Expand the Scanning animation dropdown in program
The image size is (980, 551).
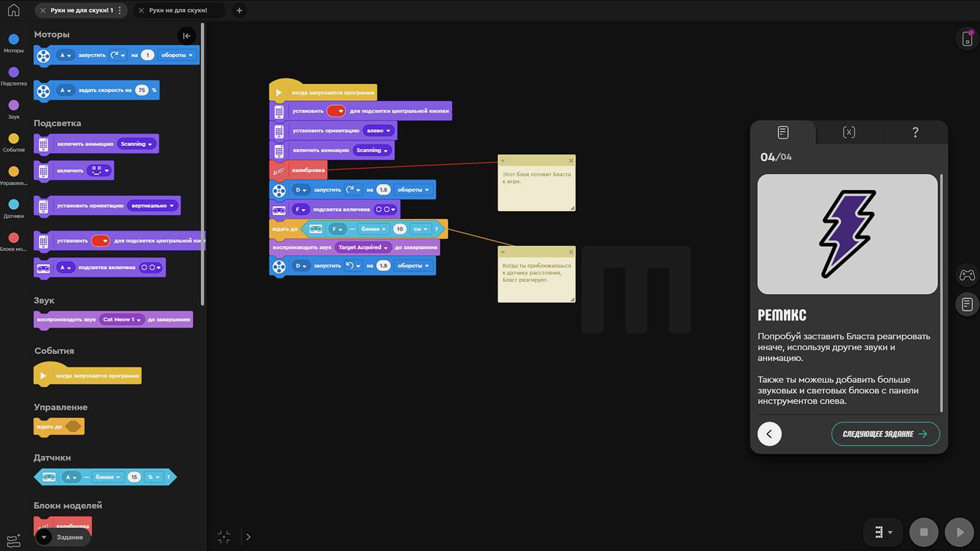click(x=373, y=150)
